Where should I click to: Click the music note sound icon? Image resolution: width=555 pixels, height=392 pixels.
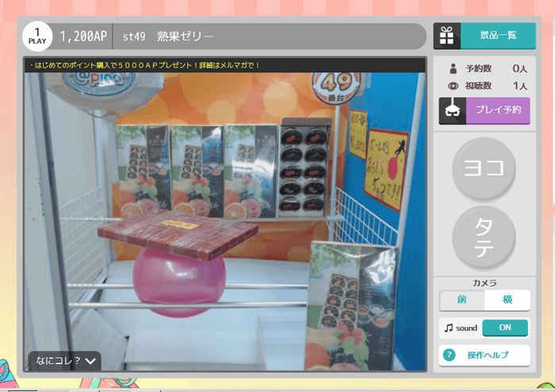[449, 328]
